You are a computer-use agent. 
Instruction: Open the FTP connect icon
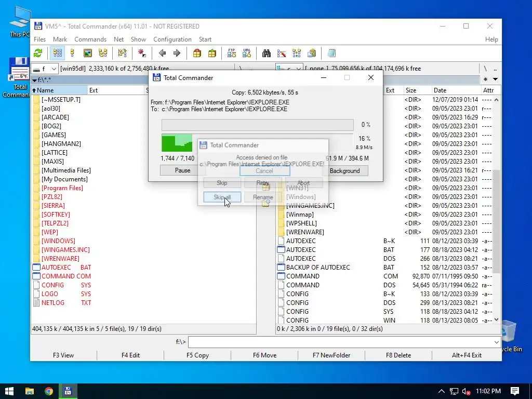point(232,54)
